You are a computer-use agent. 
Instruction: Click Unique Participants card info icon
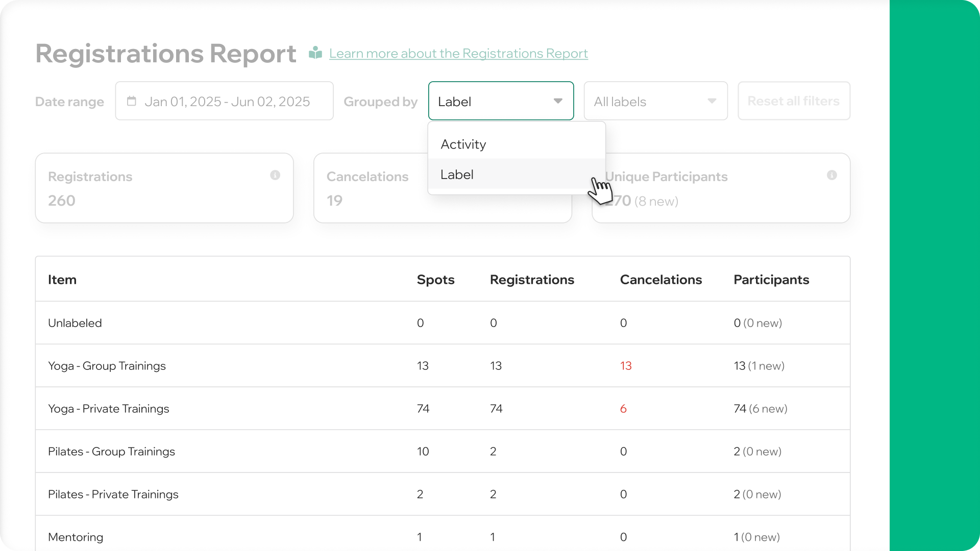point(831,175)
